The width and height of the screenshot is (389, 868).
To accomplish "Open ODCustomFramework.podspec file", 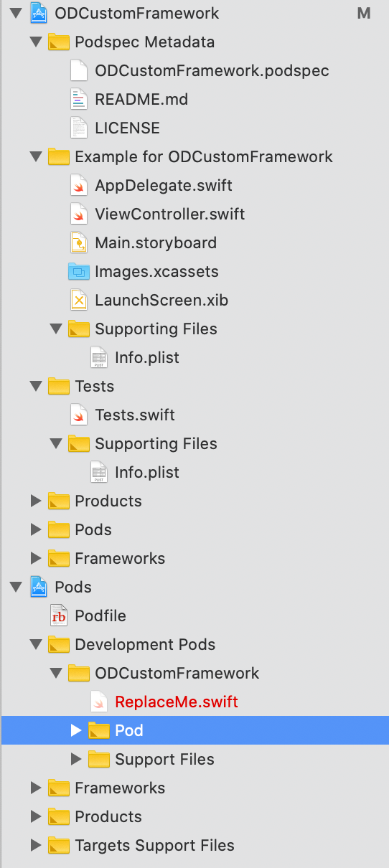I will [x=212, y=70].
